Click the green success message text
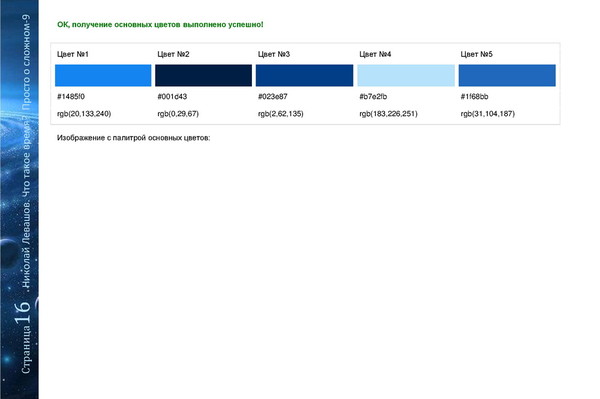 pyautogui.click(x=160, y=24)
